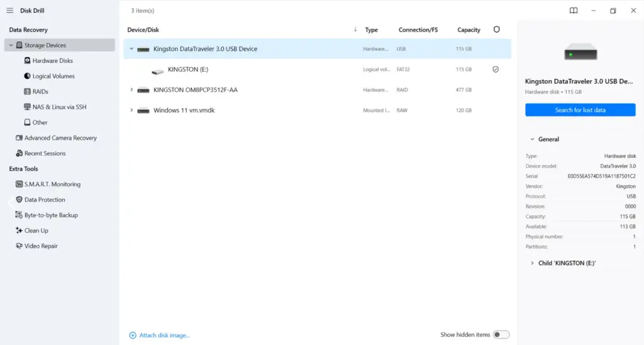Click the Advanced Camera Recovery icon
Image resolution: width=644 pixels, height=345 pixels.
coord(19,138)
